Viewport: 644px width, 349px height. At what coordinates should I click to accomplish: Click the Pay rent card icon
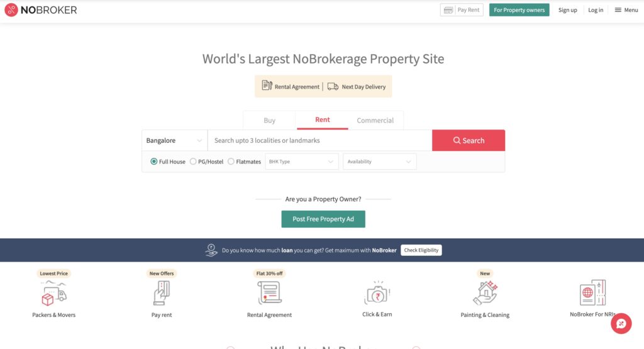coord(162,293)
